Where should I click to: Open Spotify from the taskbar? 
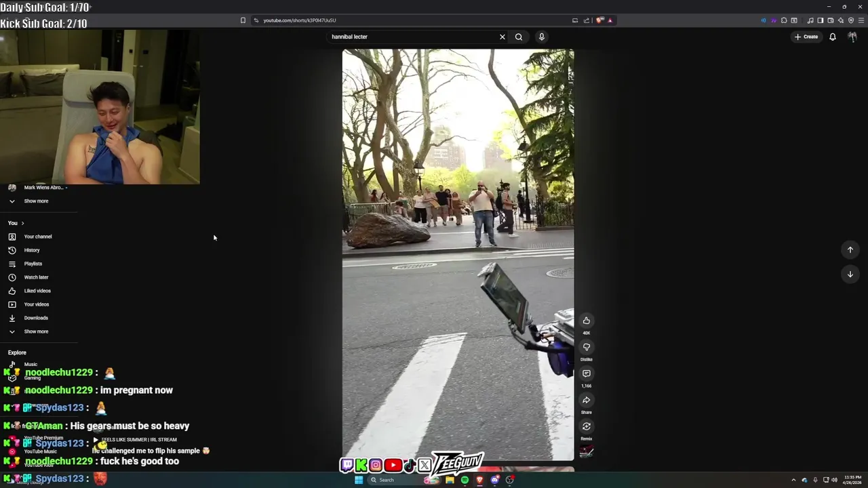[465, 480]
